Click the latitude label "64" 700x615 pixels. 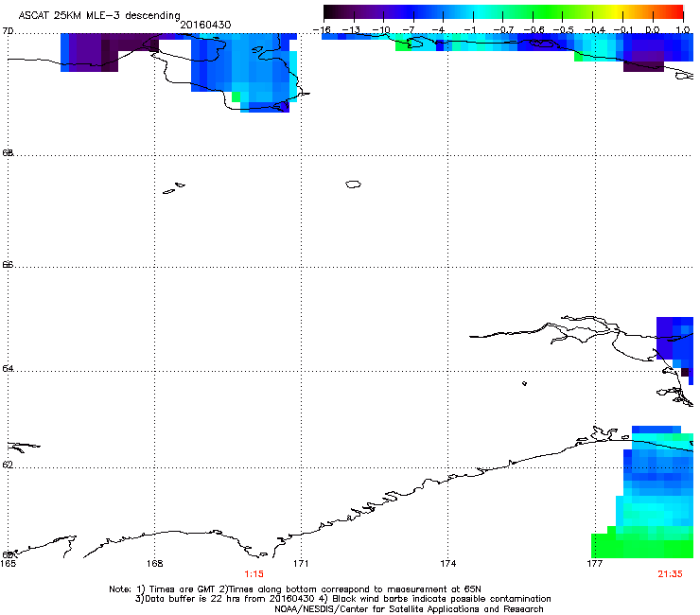8,368
